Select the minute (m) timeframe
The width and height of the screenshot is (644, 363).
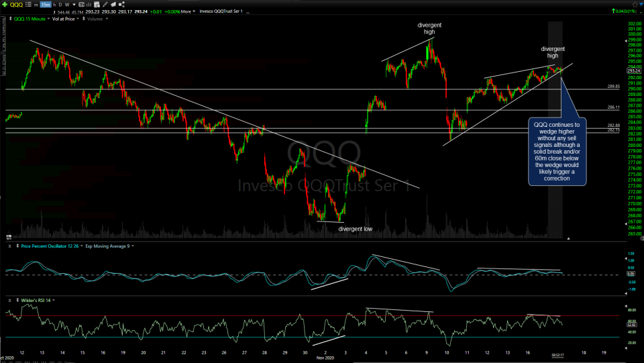tap(36, 5)
